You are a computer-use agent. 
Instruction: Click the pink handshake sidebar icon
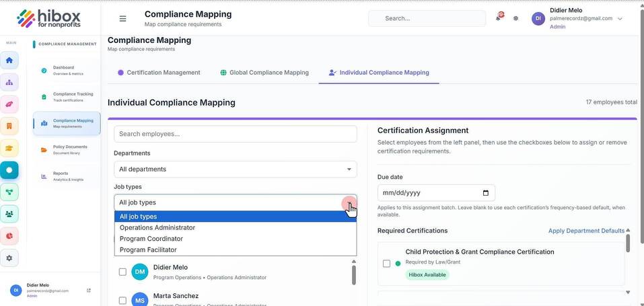point(9,104)
